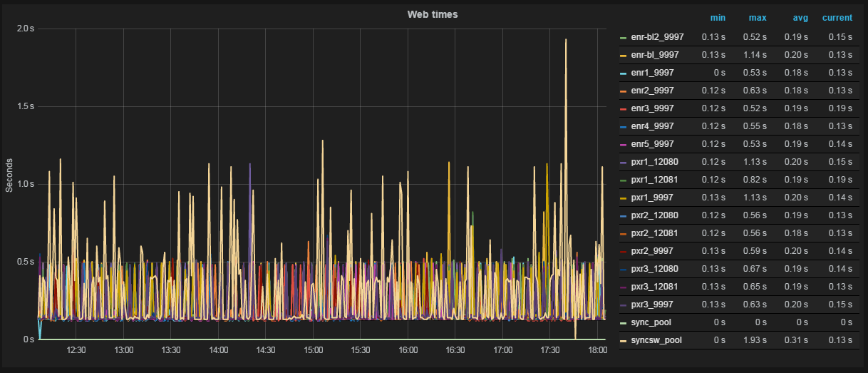Click the 18:00 x-axis time label
The image size is (868, 373).
tap(598, 350)
